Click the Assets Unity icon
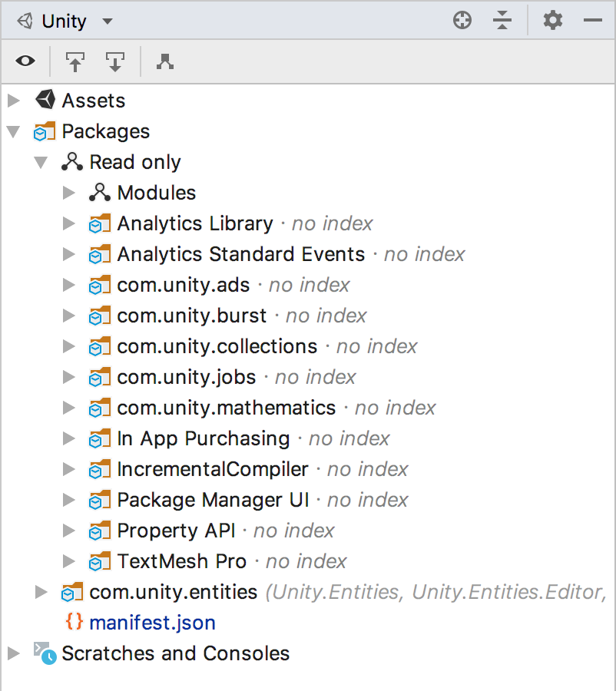Screen dimensions: 616x691 point(45,100)
